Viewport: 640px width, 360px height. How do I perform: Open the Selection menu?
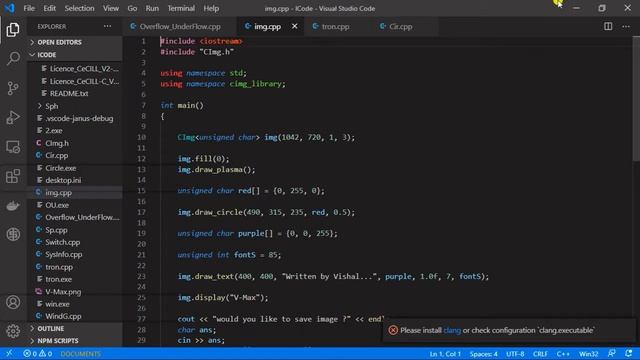[x=79, y=8]
